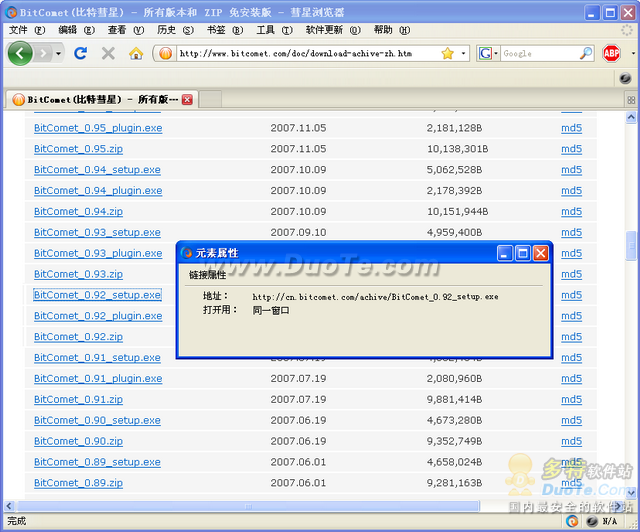This screenshot has height=532, width=640.
Task: Download BitComet_0.93_setup.exe
Action: (x=97, y=232)
